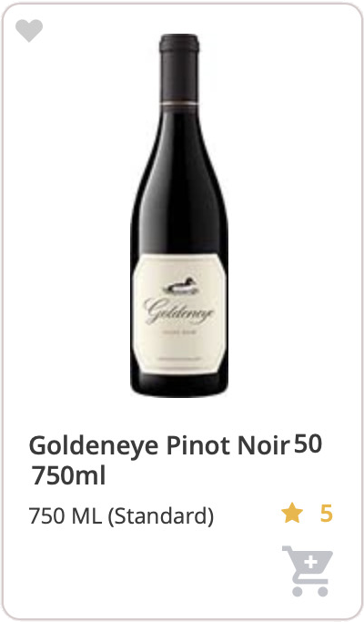Viewport: 364px width, 622px height.
Task: Click the word Goldeneye in the title
Action: (x=94, y=446)
